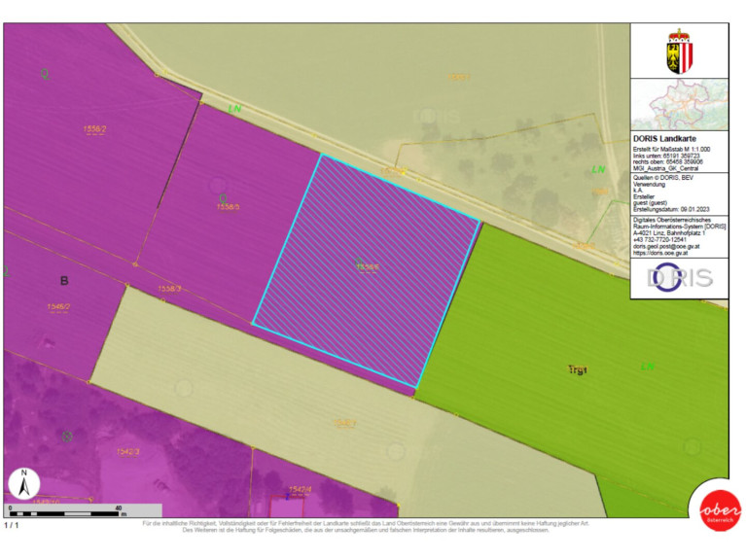Click the highlighted parcel 1558/6 label

click(x=368, y=266)
